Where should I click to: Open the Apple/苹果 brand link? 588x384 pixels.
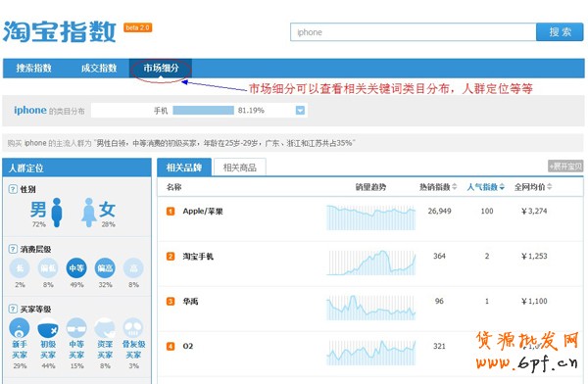pos(203,212)
